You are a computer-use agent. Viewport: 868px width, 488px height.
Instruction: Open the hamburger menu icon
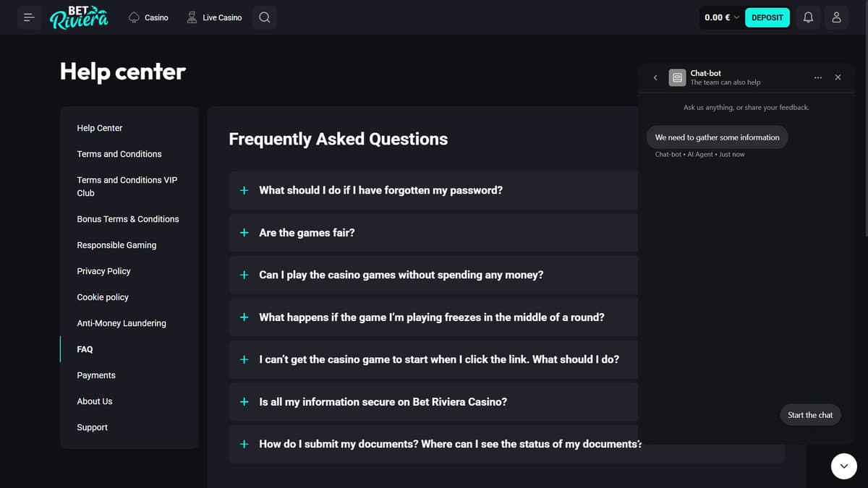tap(29, 17)
